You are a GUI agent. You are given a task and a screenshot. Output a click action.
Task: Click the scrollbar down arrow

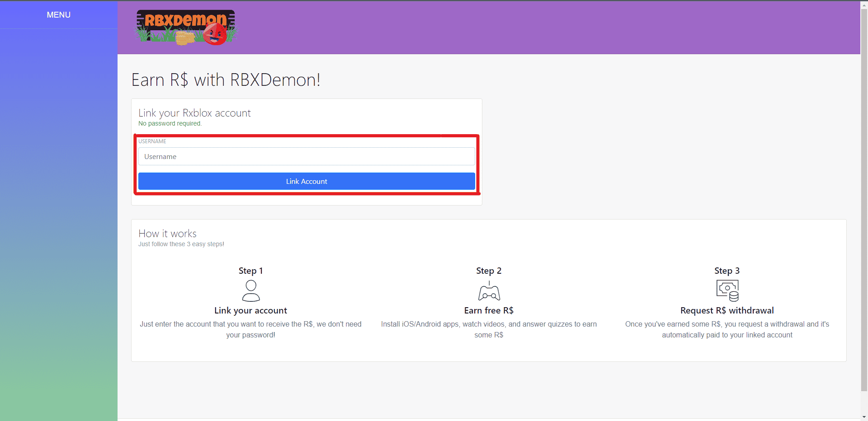864,417
